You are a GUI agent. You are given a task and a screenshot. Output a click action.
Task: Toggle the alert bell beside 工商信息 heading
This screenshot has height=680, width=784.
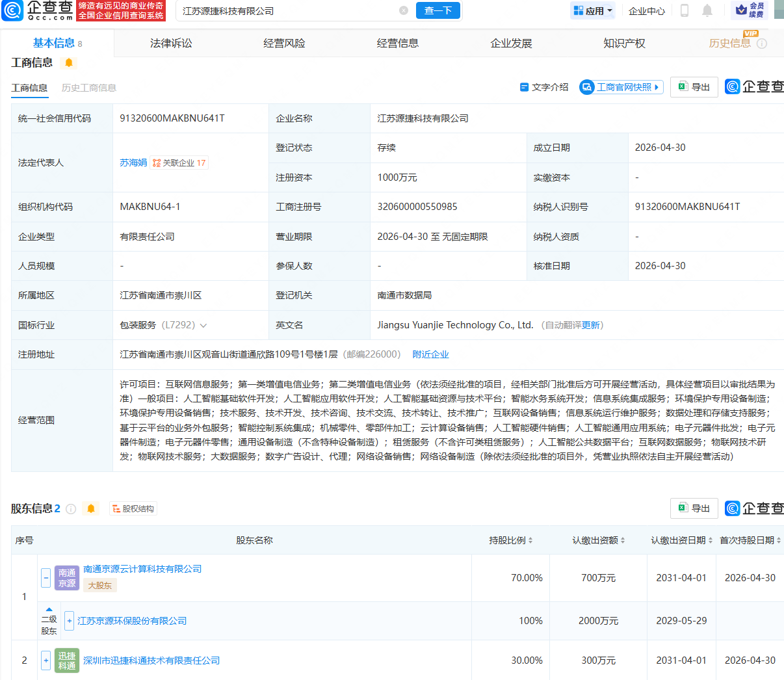[69, 62]
